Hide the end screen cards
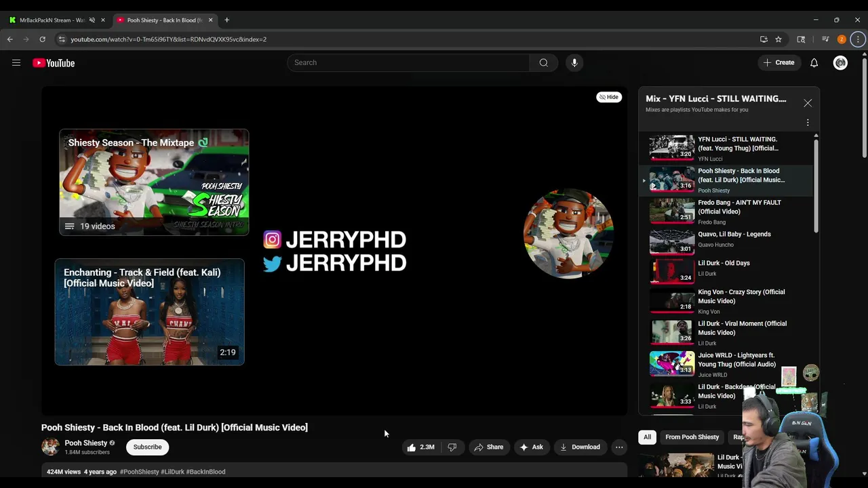Screen dimensions: 868x488 tap(609, 97)
